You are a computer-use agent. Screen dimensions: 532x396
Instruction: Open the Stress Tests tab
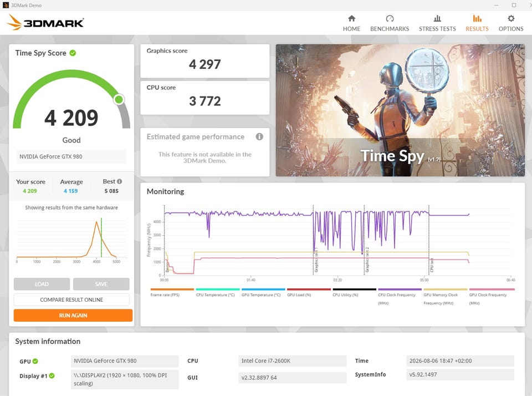click(x=437, y=23)
